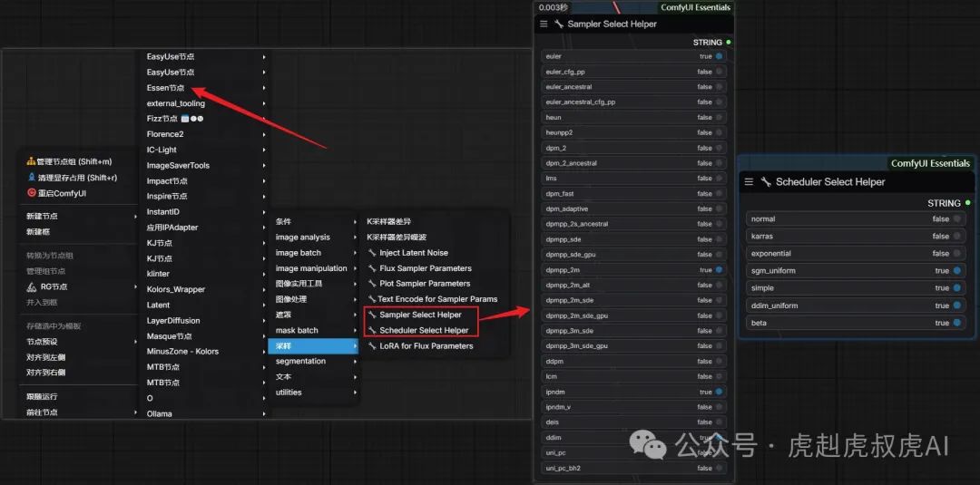Click the ComfyUI Essentials badge above Scheduler node
Screen dimensions: 980x485
point(931,163)
